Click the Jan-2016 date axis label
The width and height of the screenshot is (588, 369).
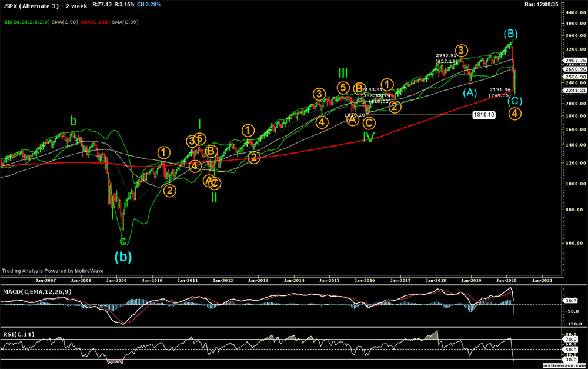point(365,281)
